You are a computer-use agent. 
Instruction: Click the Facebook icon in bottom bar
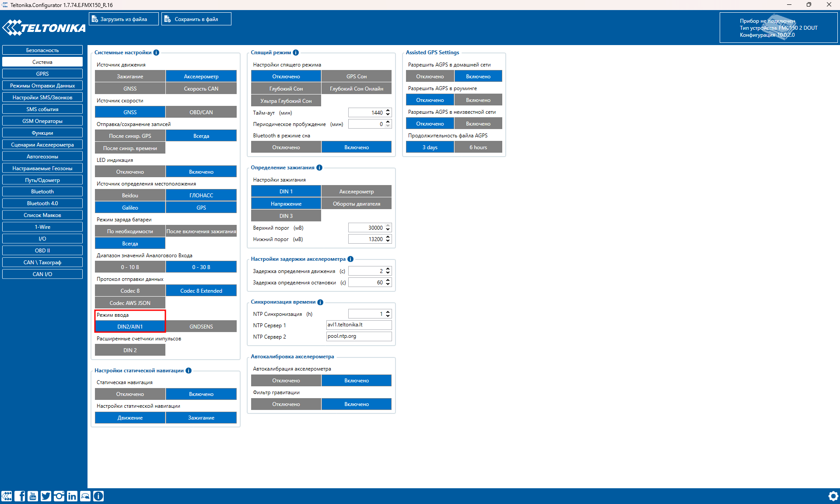point(20,496)
